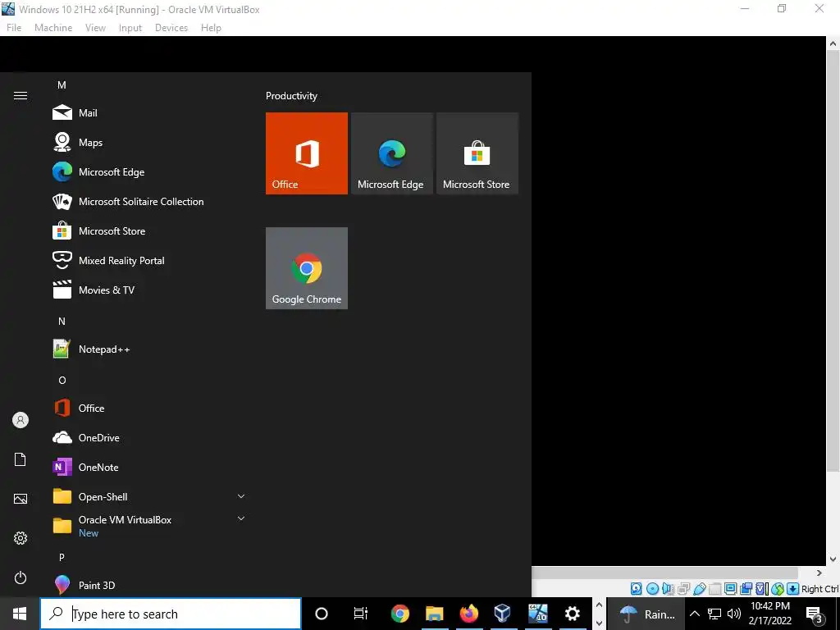Open Documents from the Start sidebar

click(x=21, y=459)
